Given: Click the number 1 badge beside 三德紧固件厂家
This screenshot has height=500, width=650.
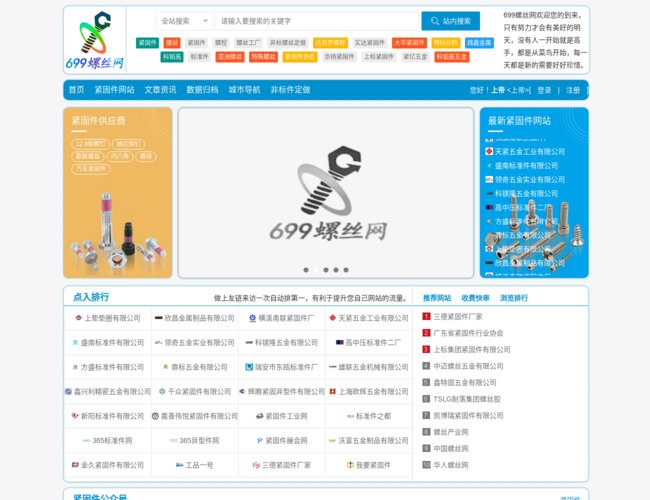Looking at the screenshot, I should click(x=426, y=316).
